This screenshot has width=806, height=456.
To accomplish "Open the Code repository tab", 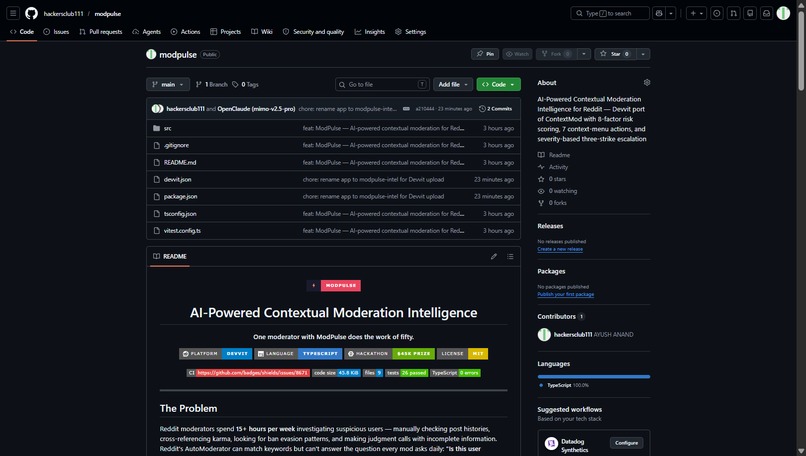I will [22, 32].
